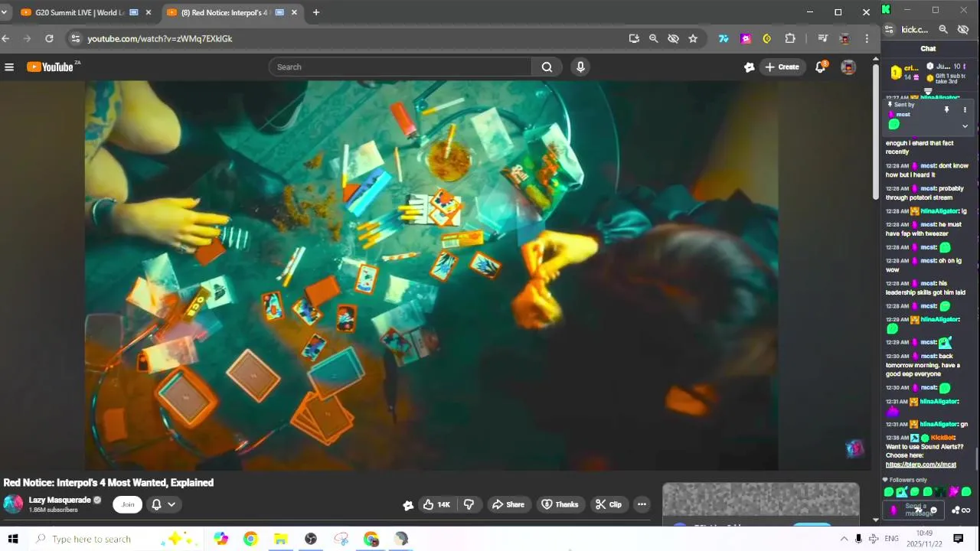Toggle the tracking-protection eye icon in Chrome

tap(673, 38)
